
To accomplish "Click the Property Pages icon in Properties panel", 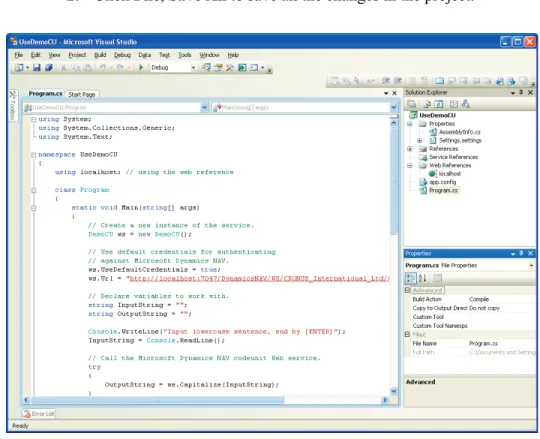I will [437, 278].
